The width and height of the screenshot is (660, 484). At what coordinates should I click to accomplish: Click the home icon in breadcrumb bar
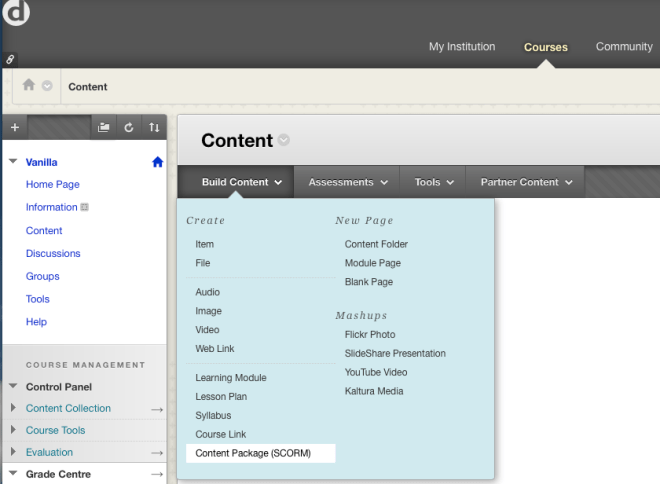(x=29, y=85)
